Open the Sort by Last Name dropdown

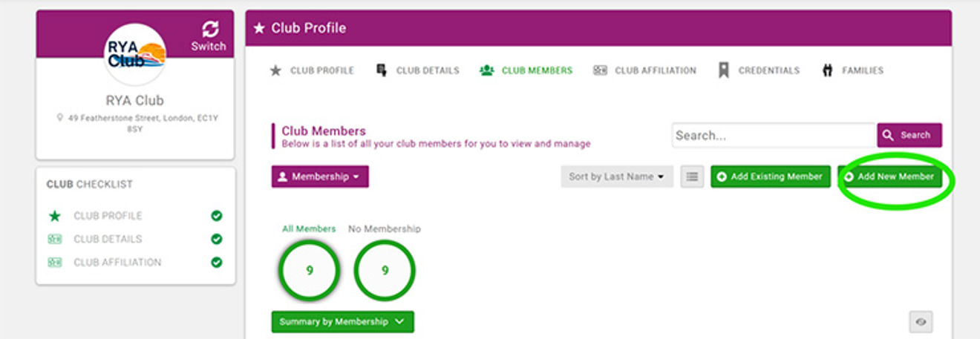616,177
